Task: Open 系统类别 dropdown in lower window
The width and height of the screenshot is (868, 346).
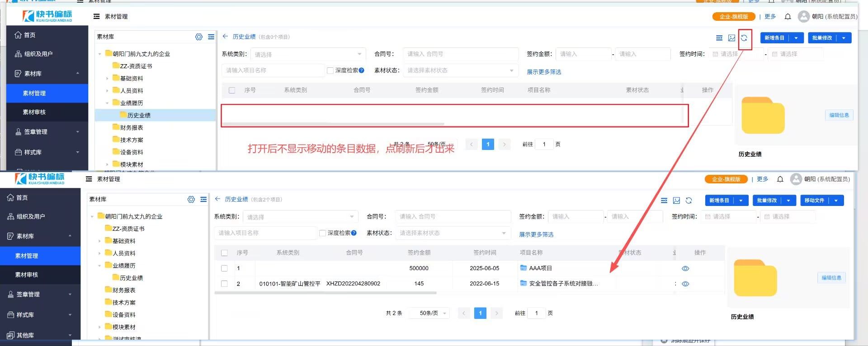Action: pyautogui.click(x=300, y=217)
